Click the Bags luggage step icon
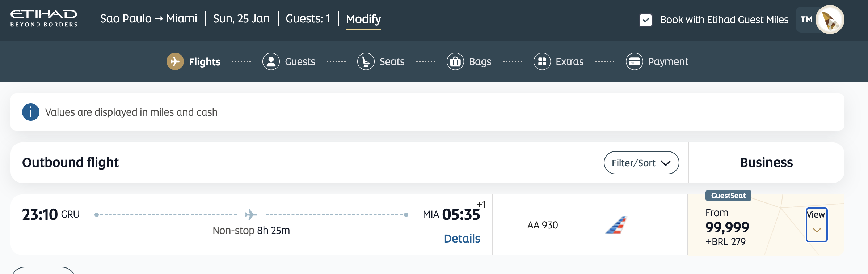Viewport: 868px width, 274px height. tap(455, 61)
